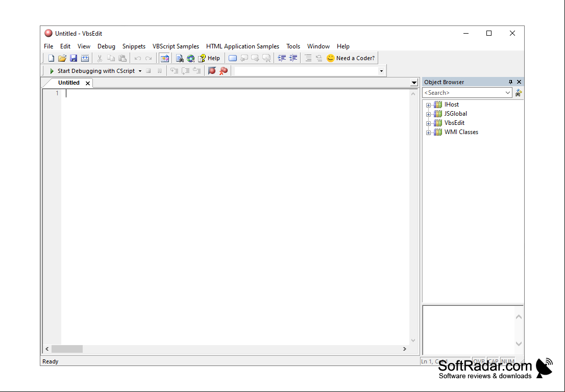This screenshot has width=565, height=392.
Task: Open the Help menu in the menu bar
Action: click(x=343, y=46)
